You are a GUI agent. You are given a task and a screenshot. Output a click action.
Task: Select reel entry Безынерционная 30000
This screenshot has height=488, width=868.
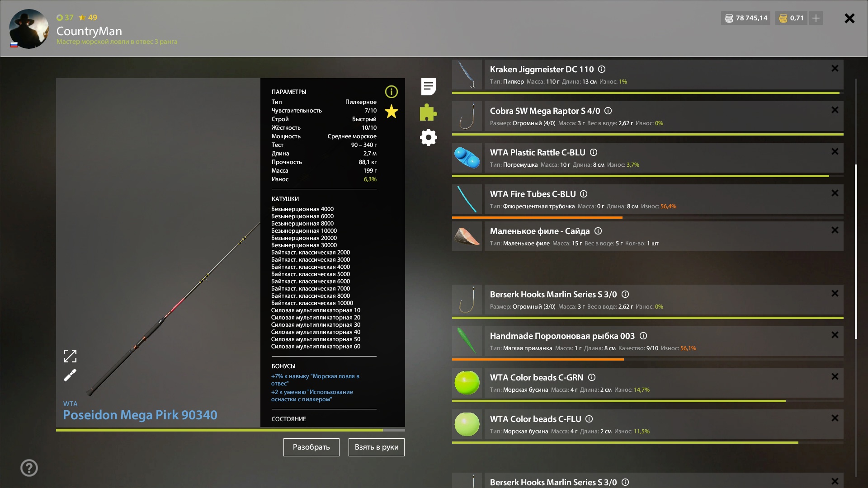click(304, 245)
